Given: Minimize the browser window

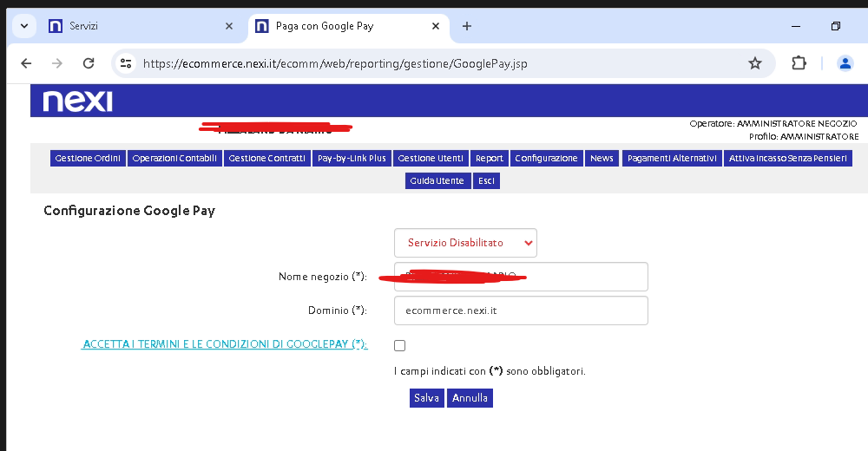Looking at the screenshot, I should 796,26.
